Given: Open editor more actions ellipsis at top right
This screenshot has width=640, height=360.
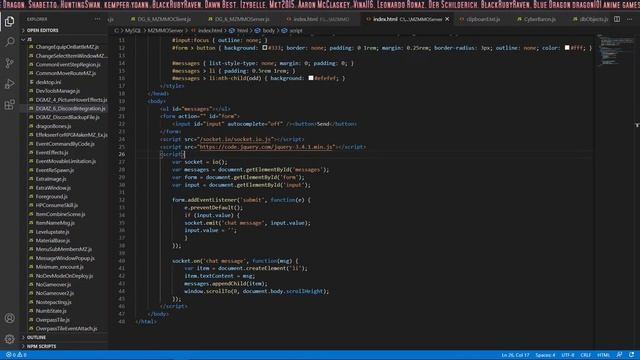Looking at the screenshot, I should pyautogui.click(x=630, y=19).
